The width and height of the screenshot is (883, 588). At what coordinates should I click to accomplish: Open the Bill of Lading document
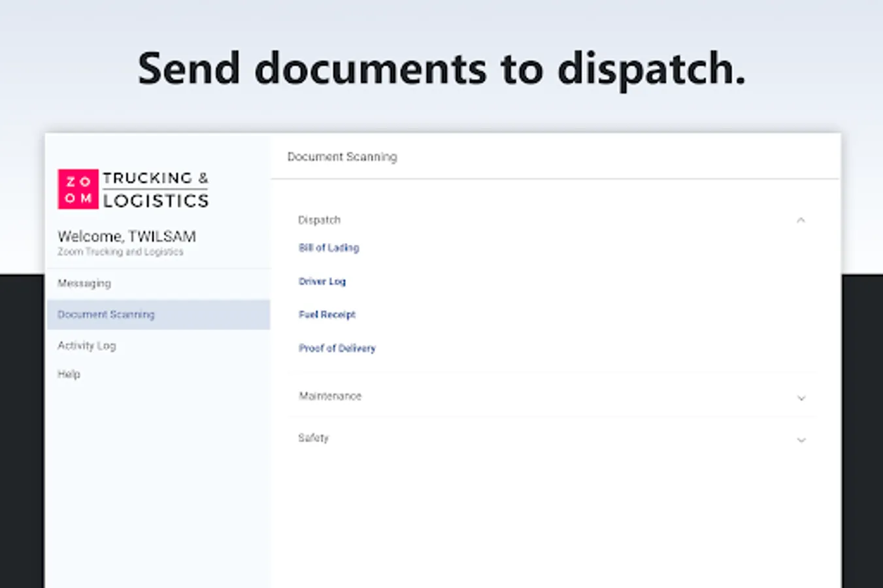(329, 248)
